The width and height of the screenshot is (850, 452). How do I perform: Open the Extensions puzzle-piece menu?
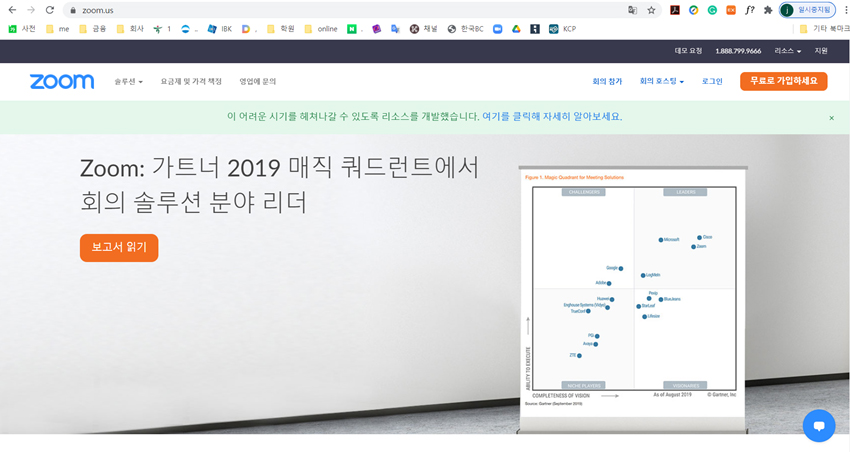[x=768, y=10]
